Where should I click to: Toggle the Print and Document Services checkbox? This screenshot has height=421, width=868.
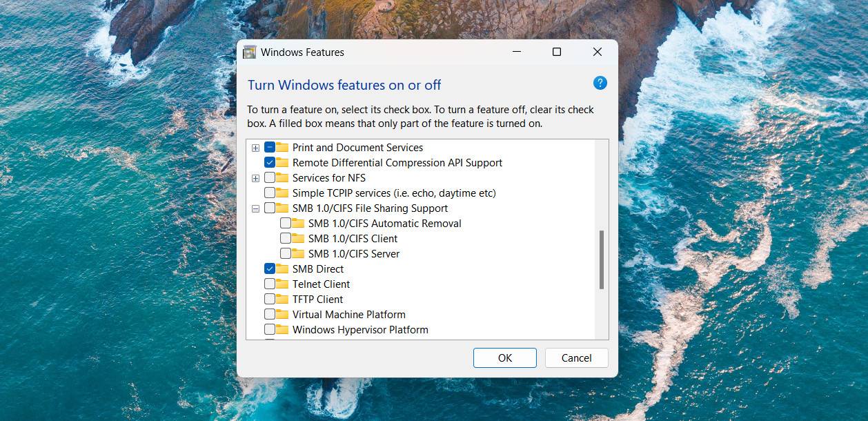coord(270,147)
